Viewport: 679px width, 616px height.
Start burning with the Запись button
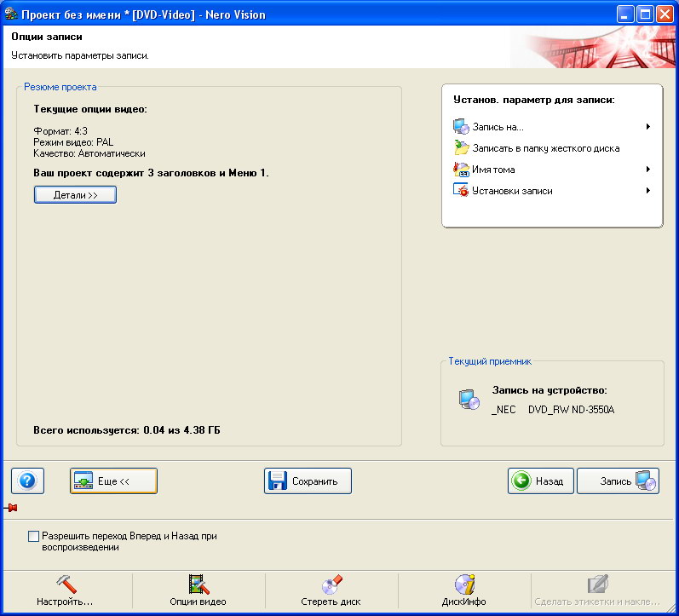618,481
